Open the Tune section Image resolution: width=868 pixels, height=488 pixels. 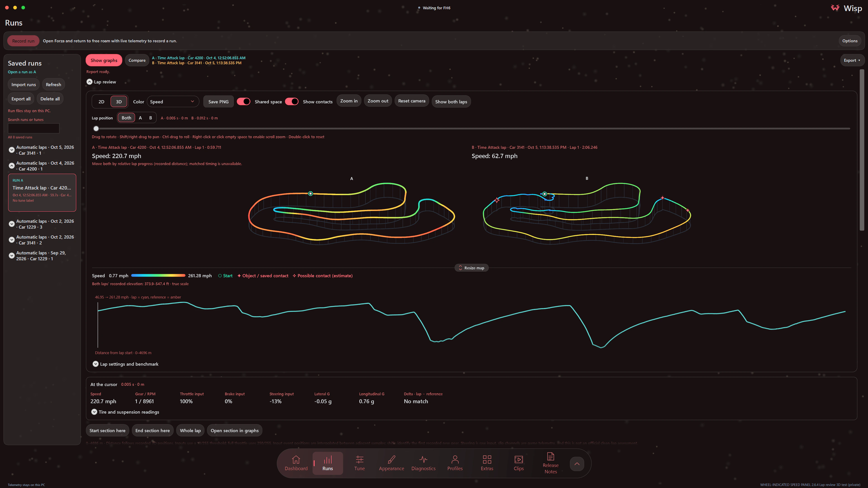[x=359, y=463]
